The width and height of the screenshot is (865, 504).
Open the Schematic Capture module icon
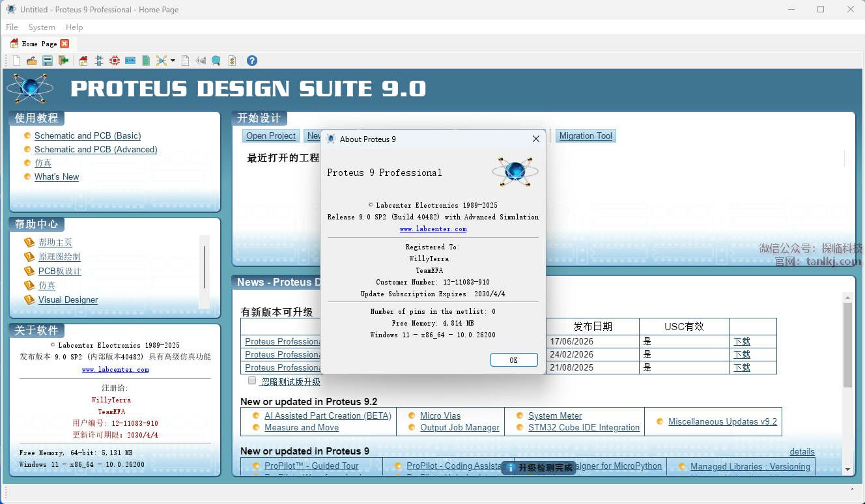pyautogui.click(x=99, y=61)
